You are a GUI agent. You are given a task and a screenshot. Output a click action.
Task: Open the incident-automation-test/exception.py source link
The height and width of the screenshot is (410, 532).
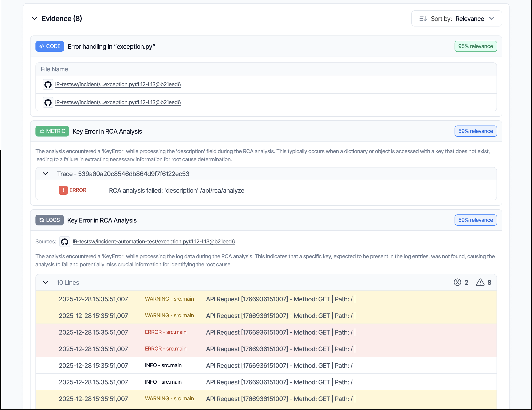(154, 242)
